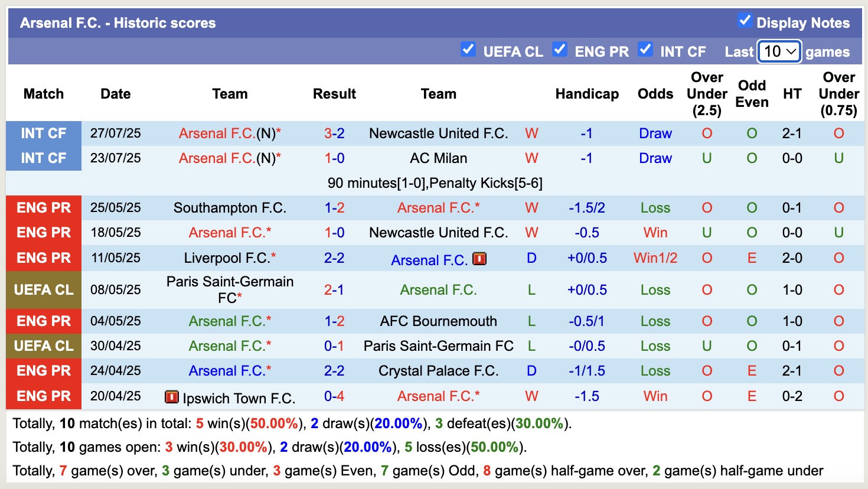Click the 0-4 result of Ipswich match
The width and height of the screenshot is (868, 489).
coord(334,396)
